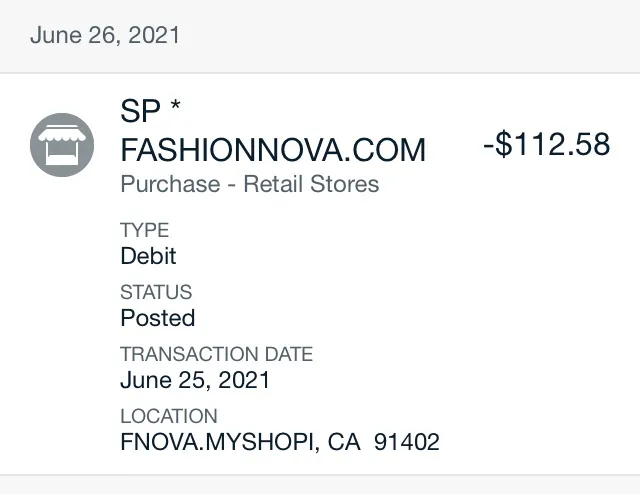Click the LOCATION field label

[168, 416]
